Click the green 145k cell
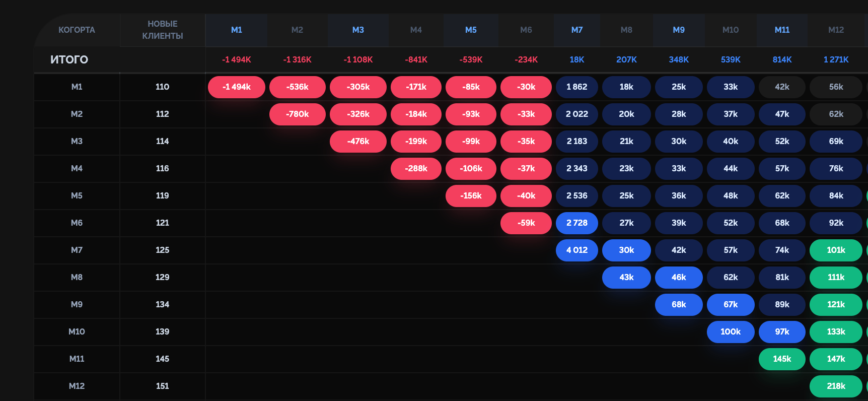Image resolution: width=868 pixels, height=401 pixels. (781, 359)
